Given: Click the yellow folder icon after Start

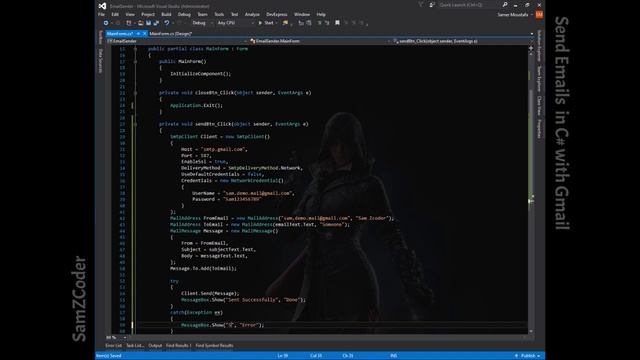Looking at the screenshot, I should [285, 23].
